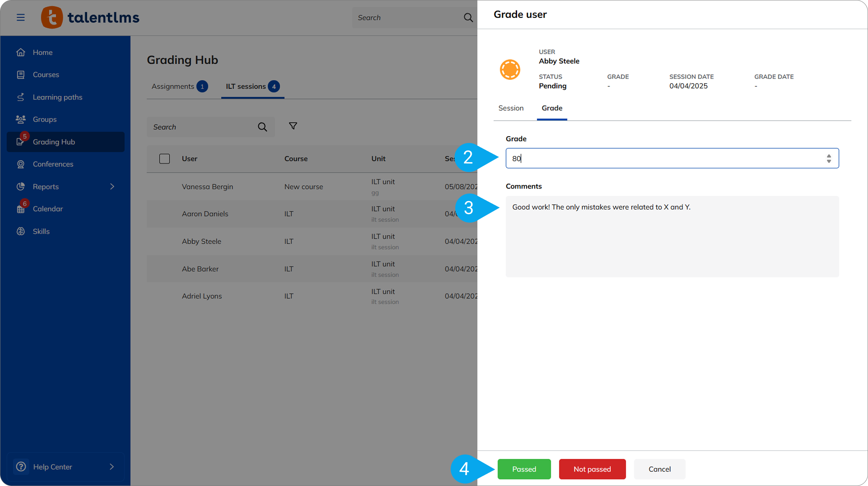
Task: Click the Cancel button
Action: click(x=659, y=469)
